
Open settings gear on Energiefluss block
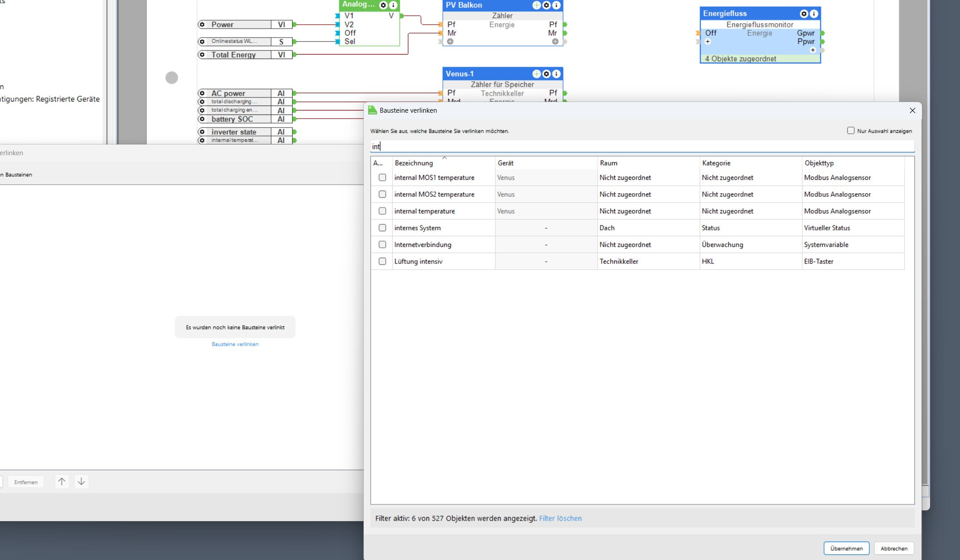point(804,14)
